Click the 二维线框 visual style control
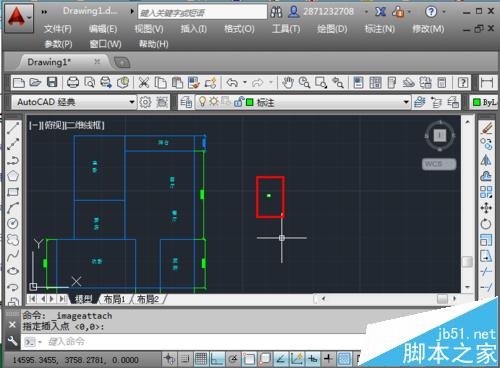 [x=84, y=125]
